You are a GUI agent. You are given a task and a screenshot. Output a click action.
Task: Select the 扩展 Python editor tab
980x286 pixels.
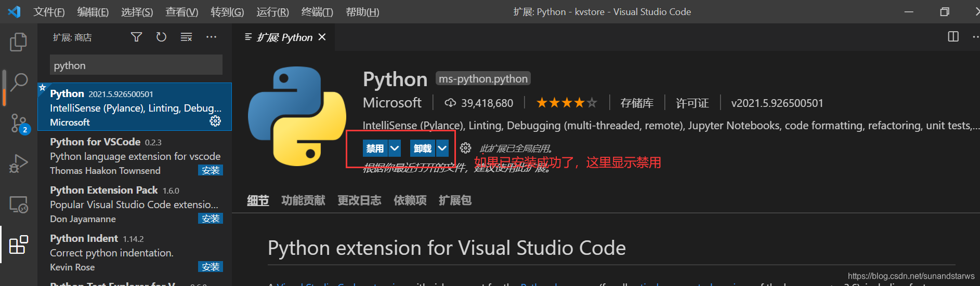click(284, 37)
